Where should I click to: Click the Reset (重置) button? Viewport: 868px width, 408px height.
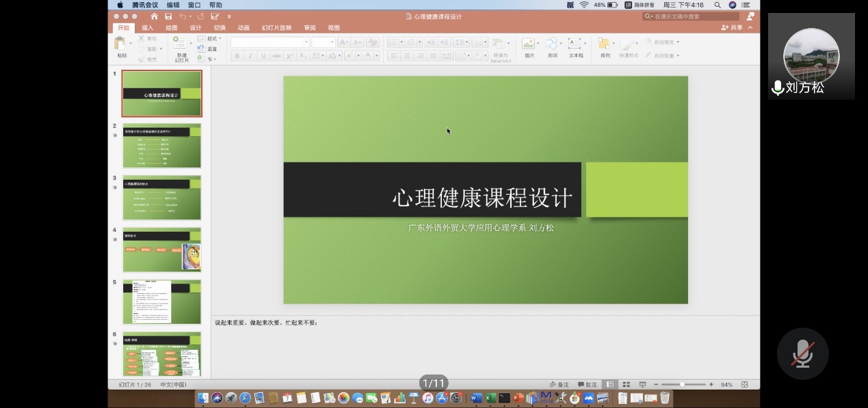(x=208, y=49)
